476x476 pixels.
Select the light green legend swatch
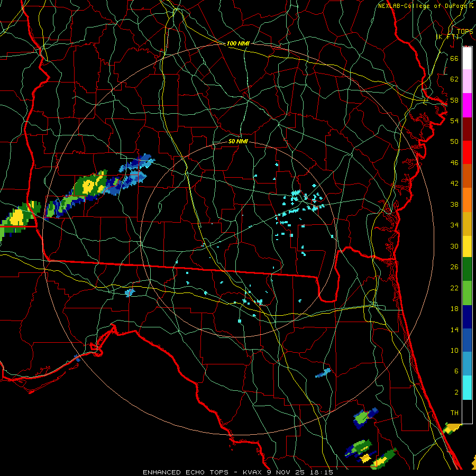(x=467, y=293)
